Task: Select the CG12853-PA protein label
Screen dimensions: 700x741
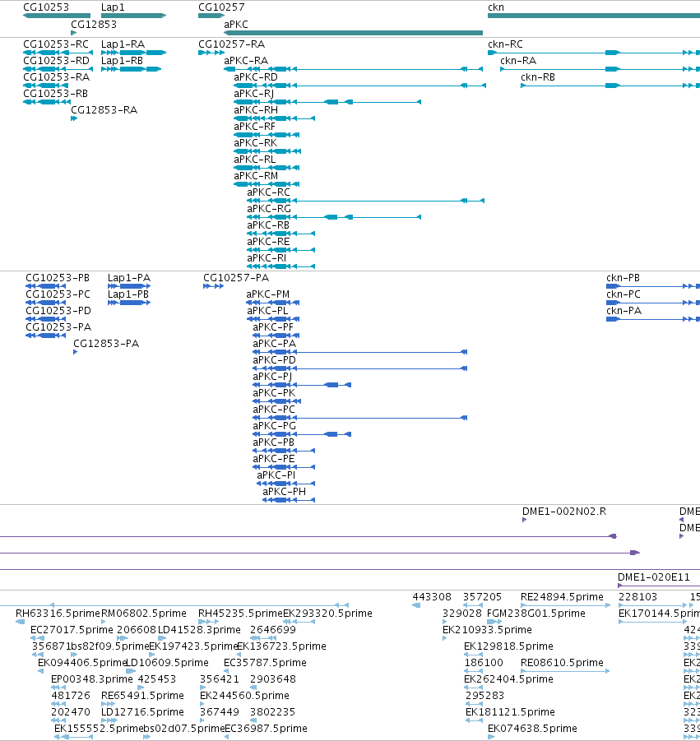Action: pos(106,344)
